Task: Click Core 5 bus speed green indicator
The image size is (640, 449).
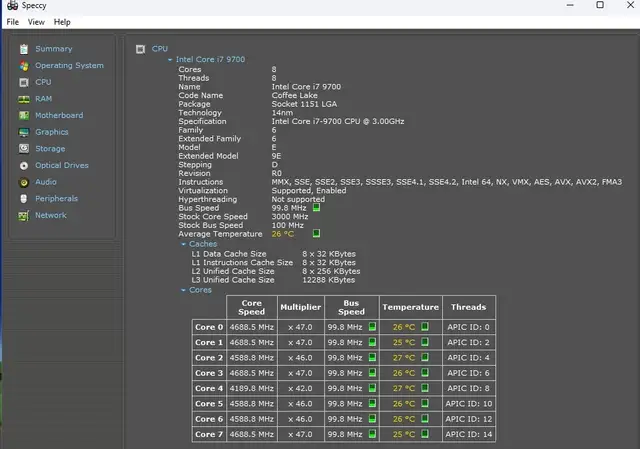Action: pyautogui.click(x=372, y=403)
